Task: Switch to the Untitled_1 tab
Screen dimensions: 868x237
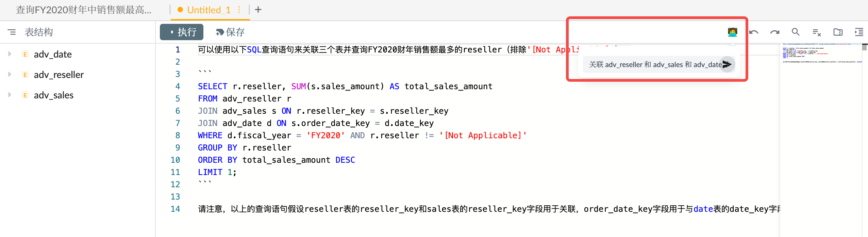Action: (x=209, y=10)
